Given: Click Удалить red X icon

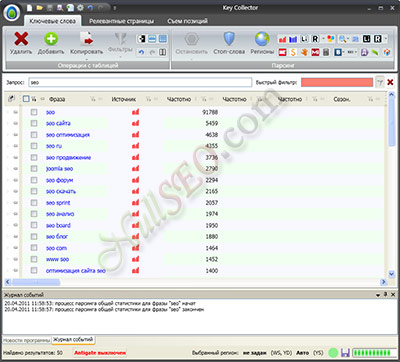Looking at the screenshot, I should (21, 39).
